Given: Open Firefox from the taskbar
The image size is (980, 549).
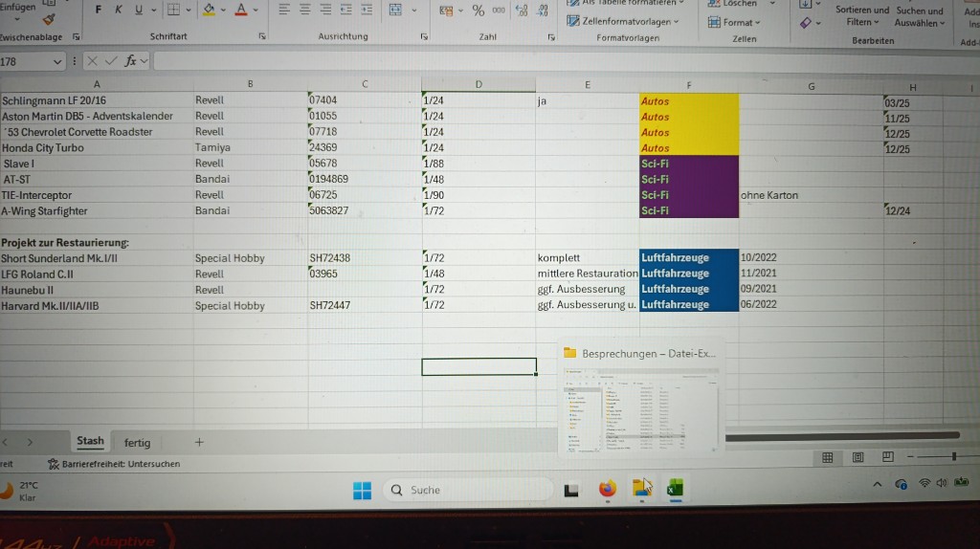Looking at the screenshot, I should point(608,489).
